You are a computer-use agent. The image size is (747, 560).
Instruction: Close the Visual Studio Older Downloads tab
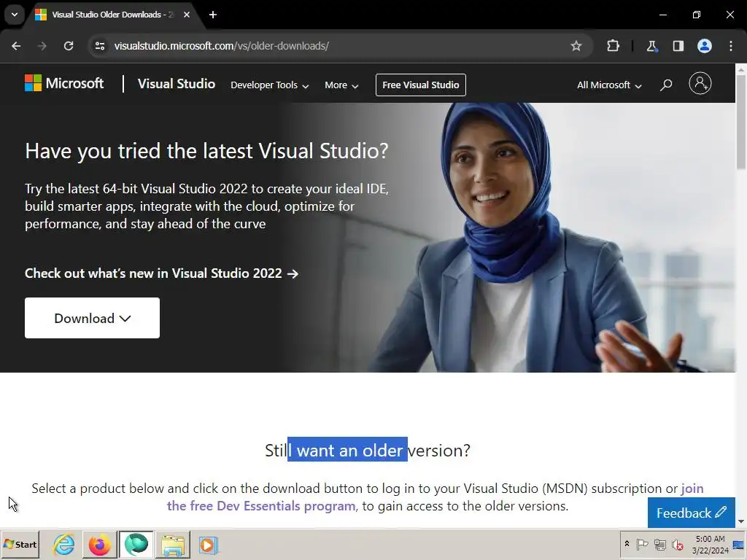coord(187,15)
